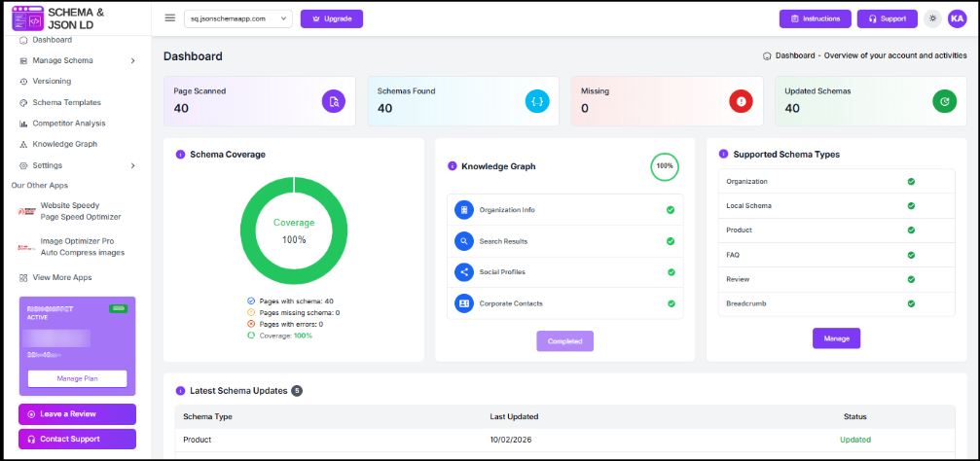Click the Upgrade button

tap(332, 18)
